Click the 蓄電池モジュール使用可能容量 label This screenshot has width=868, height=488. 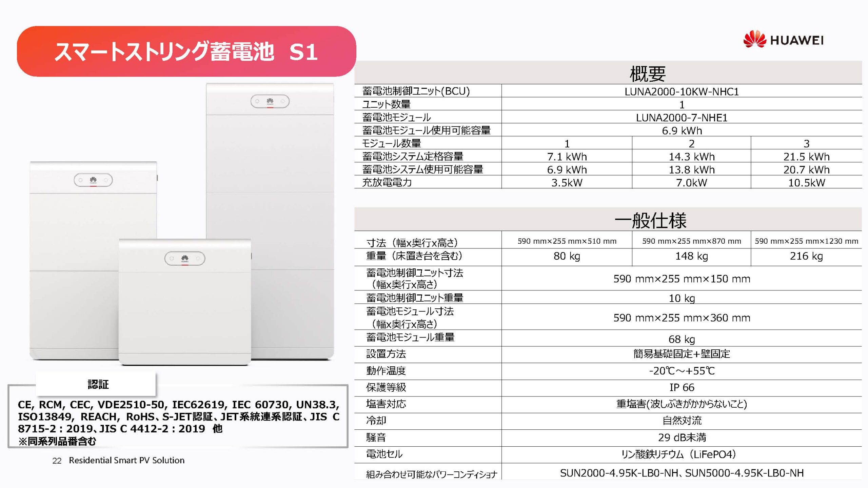pos(426,130)
